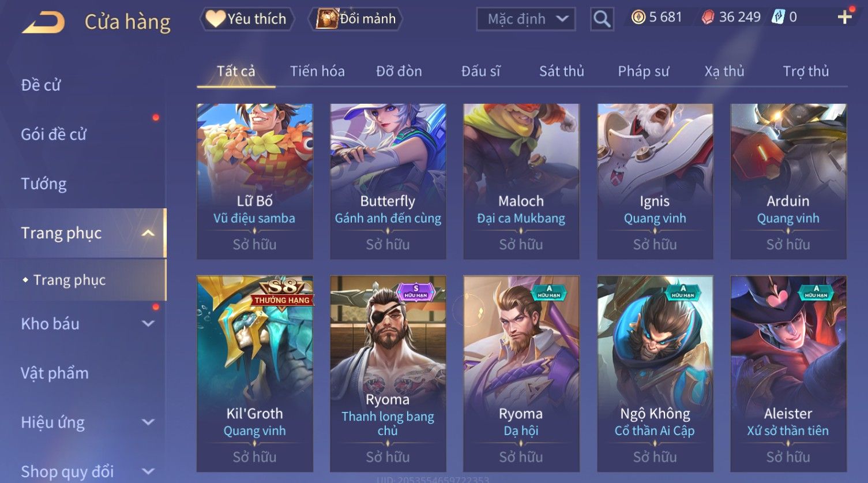Select Kil'Groth Quang vinh skin card
Viewport: 868px width, 483px height.
(255, 374)
